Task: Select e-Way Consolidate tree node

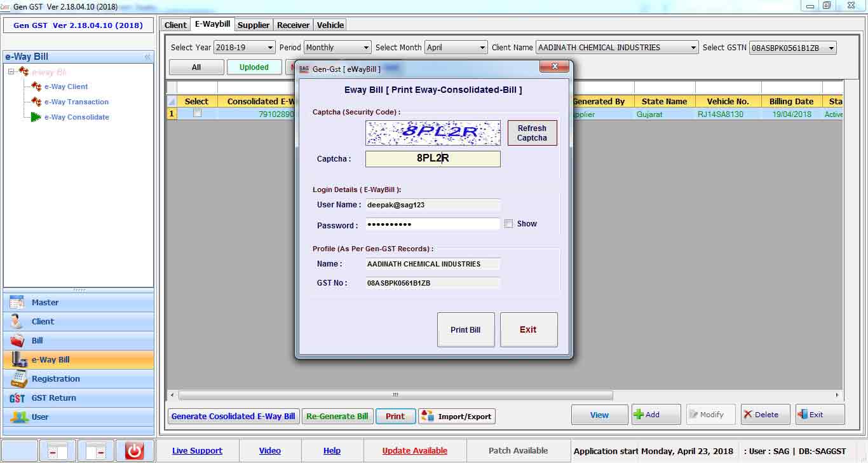Action: coord(76,117)
